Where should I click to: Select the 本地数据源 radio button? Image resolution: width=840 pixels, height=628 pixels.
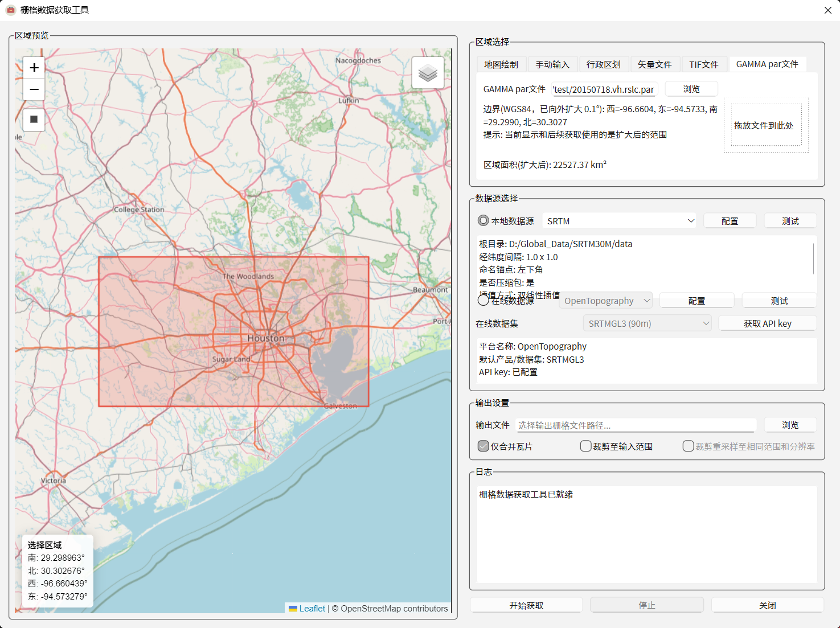tap(483, 221)
